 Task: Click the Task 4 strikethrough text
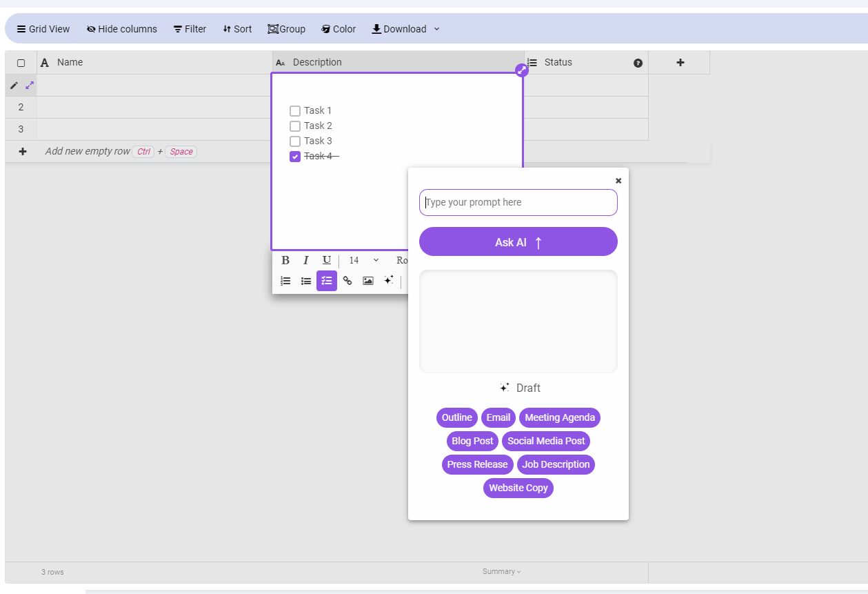pos(321,157)
